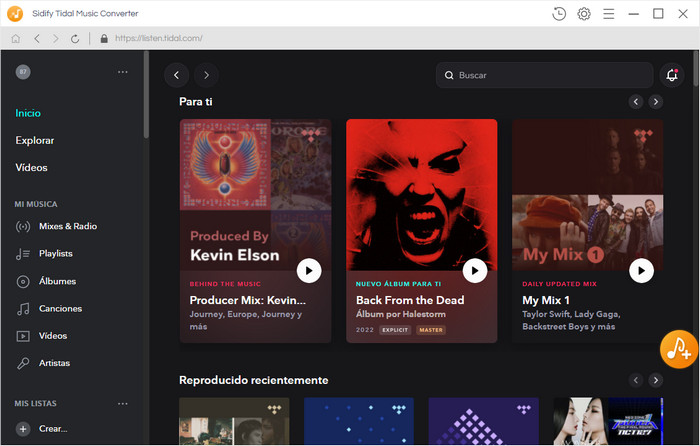The image size is (700, 446).
Task: Open My Mix 1 title link
Action: [x=546, y=300]
